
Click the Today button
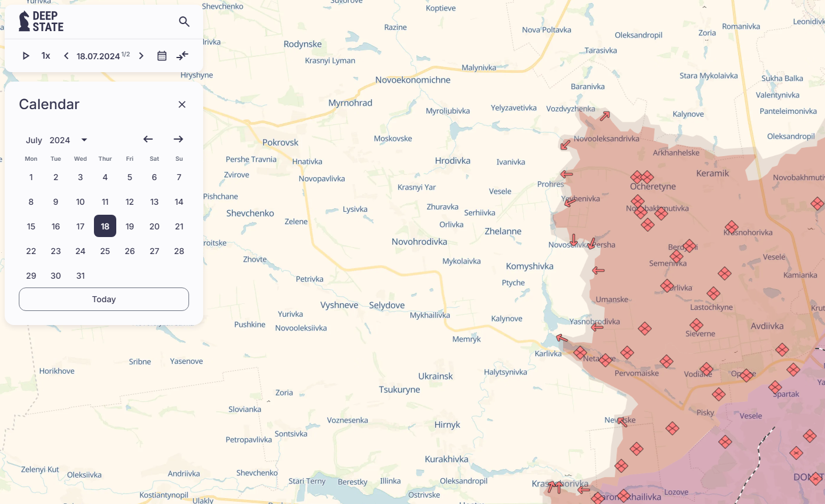point(104,299)
